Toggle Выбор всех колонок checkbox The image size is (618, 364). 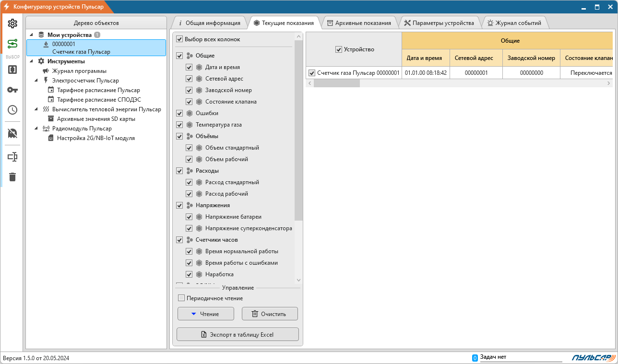coord(179,39)
